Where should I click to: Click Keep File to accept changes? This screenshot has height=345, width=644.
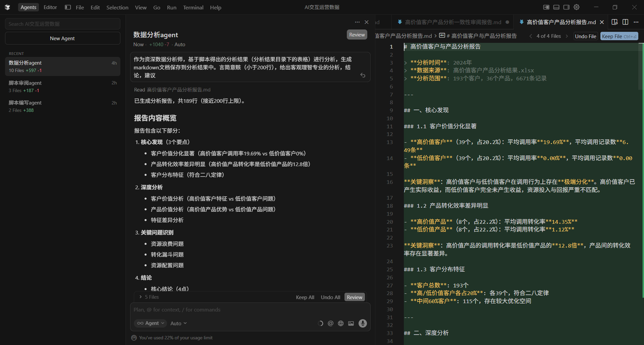[618, 36]
